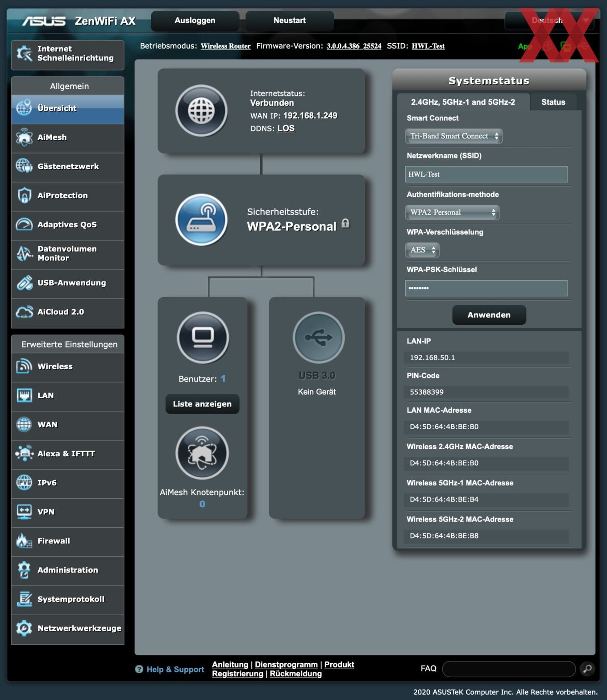607x700 pixels.
Task: Select Firewall menu entry
Action: pyautogui.click(x=67, y=541)
